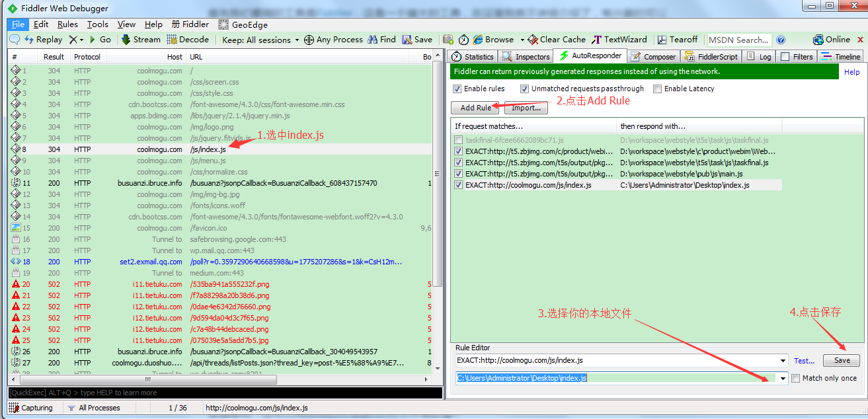Open the File menu
The width and height of the screenshot is (868, 419).
point(18,24)
